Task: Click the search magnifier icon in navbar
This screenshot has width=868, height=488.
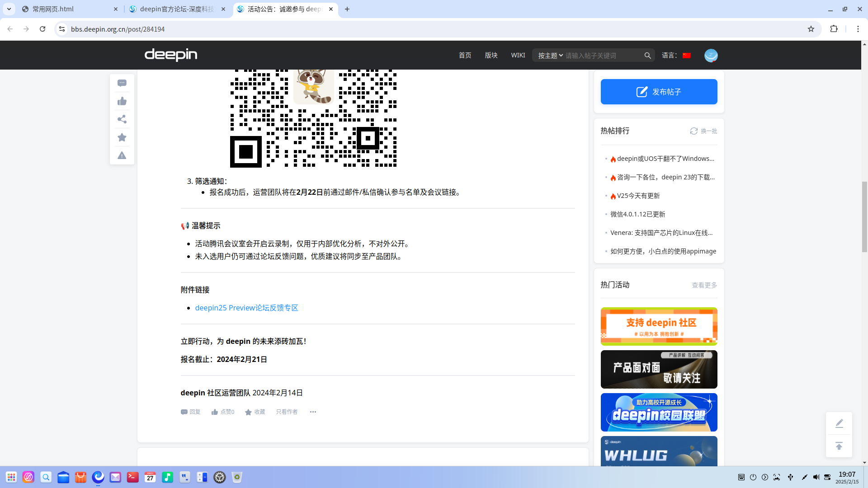Action: [647, 56]
